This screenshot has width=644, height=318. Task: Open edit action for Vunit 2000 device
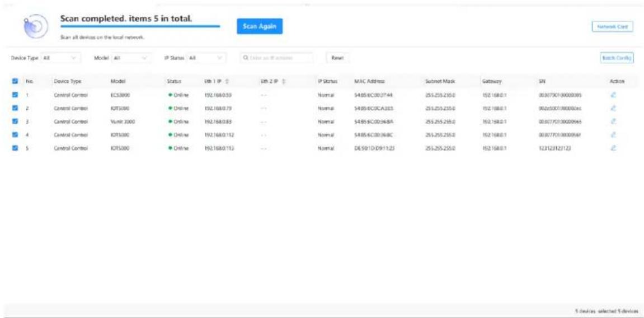[614, 121]
